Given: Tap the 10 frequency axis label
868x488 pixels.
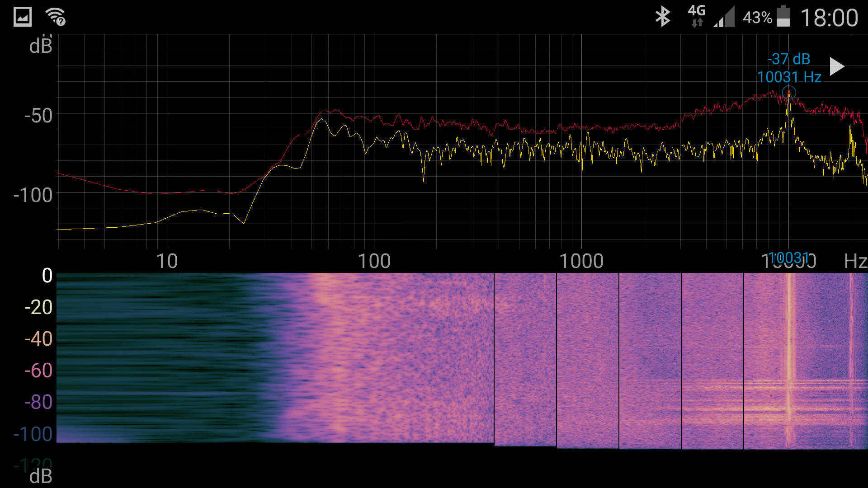Looking at the screenshot, I should click(167, 261).
